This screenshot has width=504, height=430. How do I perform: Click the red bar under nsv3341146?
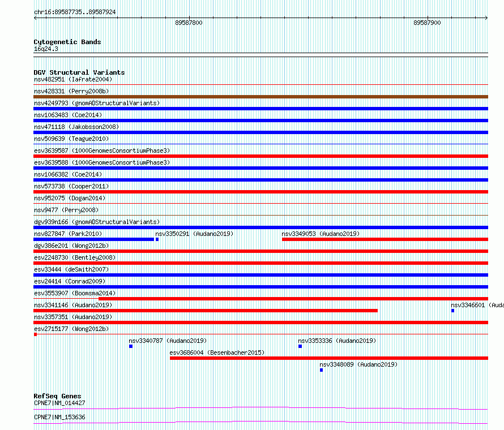tap(206, 311)
